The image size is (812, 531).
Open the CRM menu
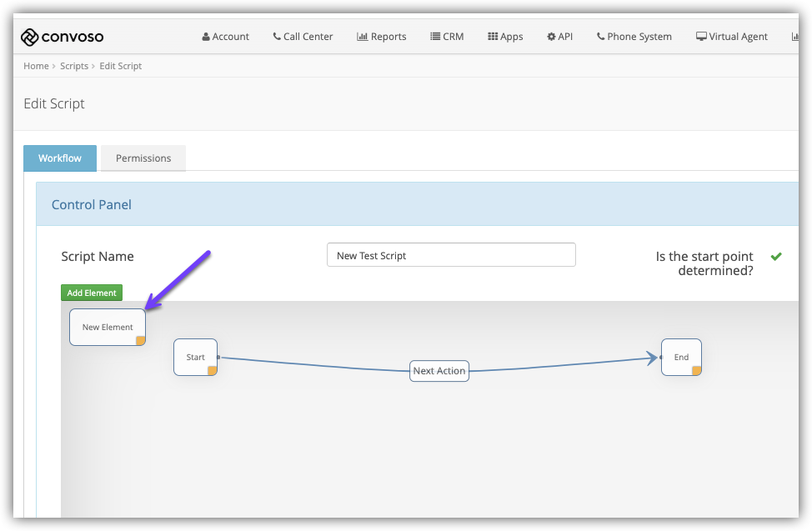coord(447,37)
